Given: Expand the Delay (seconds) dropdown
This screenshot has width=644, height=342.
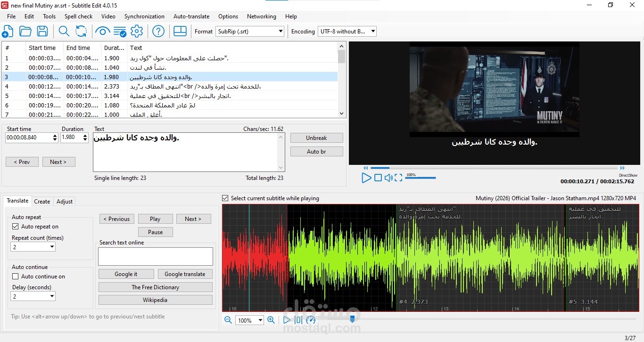Looking at the screenshot, I should [x=33, y=296].
